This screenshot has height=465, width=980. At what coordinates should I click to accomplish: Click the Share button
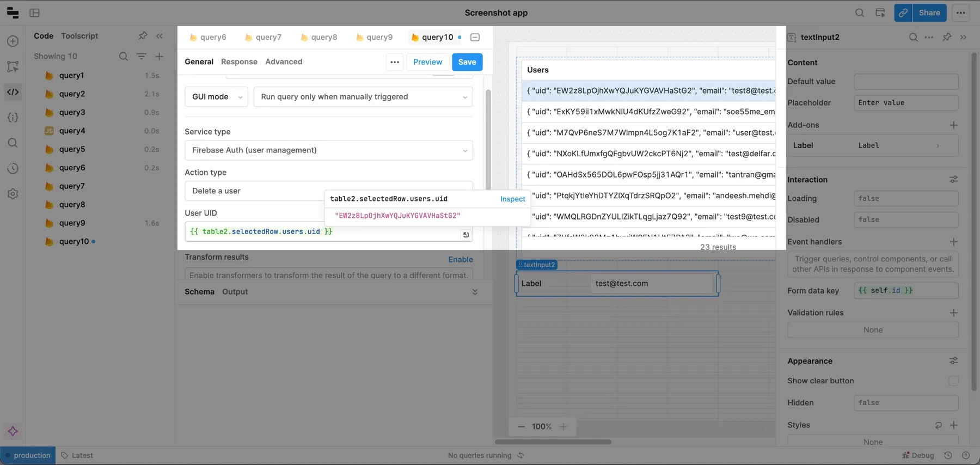tap(929, 13)
